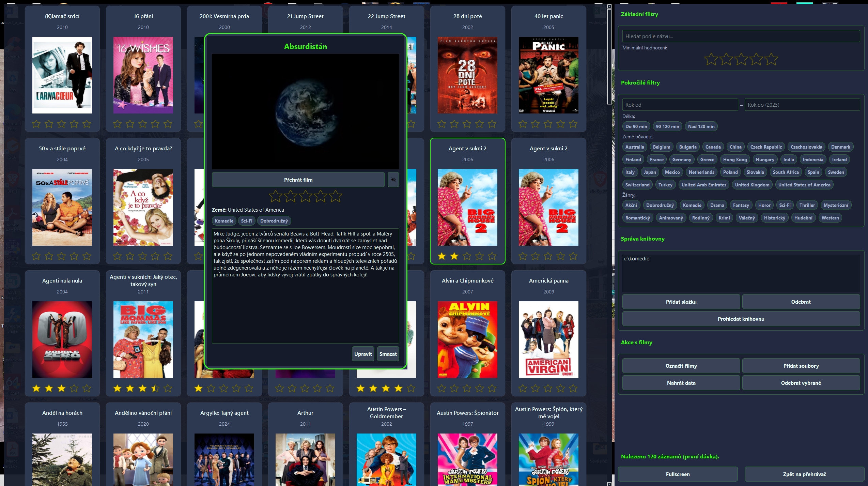Screen dimensions: 868x486
Task: Click first star under (K)lamač srdcí
Action: 36,124
